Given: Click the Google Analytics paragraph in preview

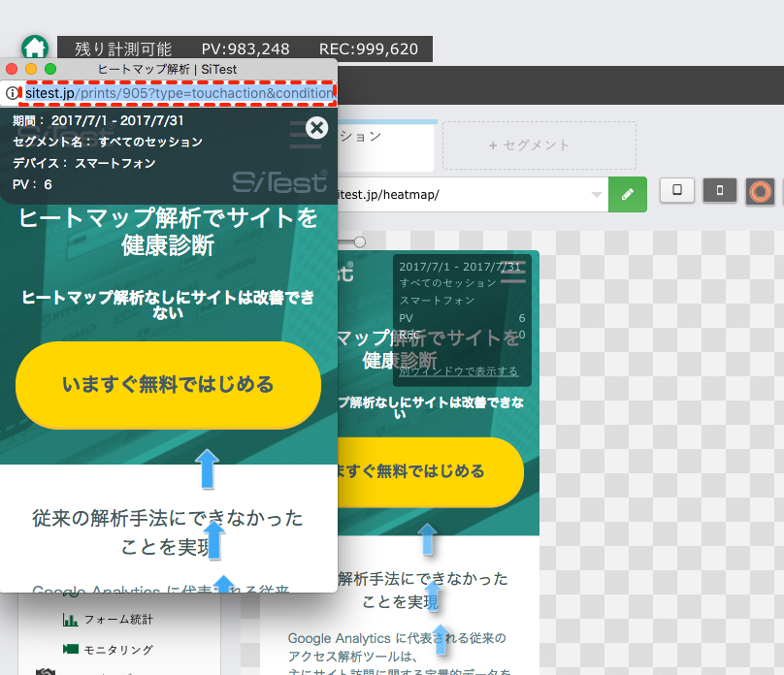Looking at the screenshot, I should point(399,655).
